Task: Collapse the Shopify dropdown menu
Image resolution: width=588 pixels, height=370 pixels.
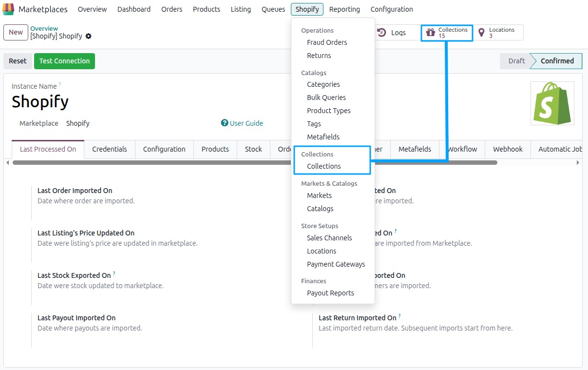Action: pyautogui.click(x=307, y=9)
